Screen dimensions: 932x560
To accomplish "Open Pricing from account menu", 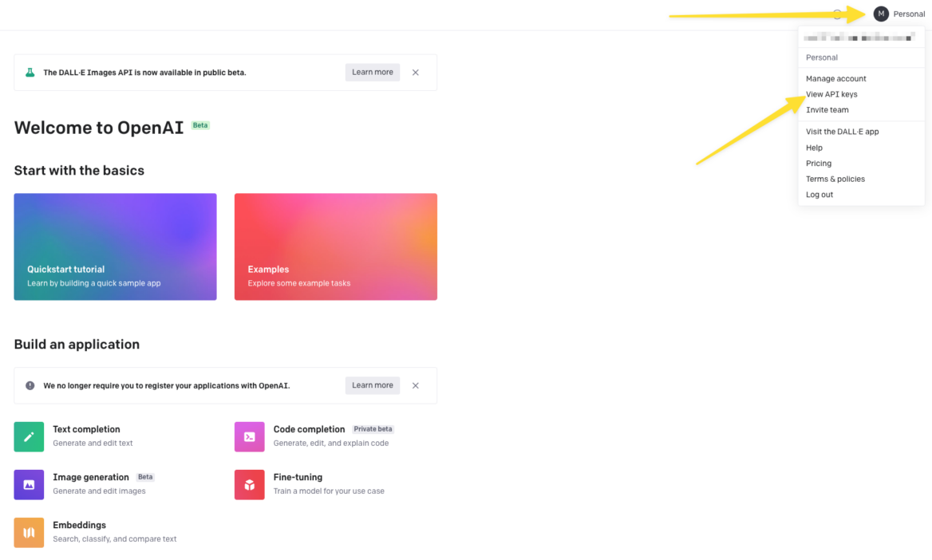I will click(x=819, y=164).
